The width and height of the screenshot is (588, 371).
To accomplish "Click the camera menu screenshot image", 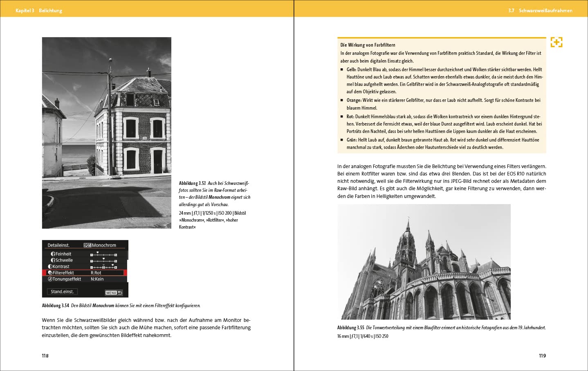I will pyautogui.click(x=85, y=269).
